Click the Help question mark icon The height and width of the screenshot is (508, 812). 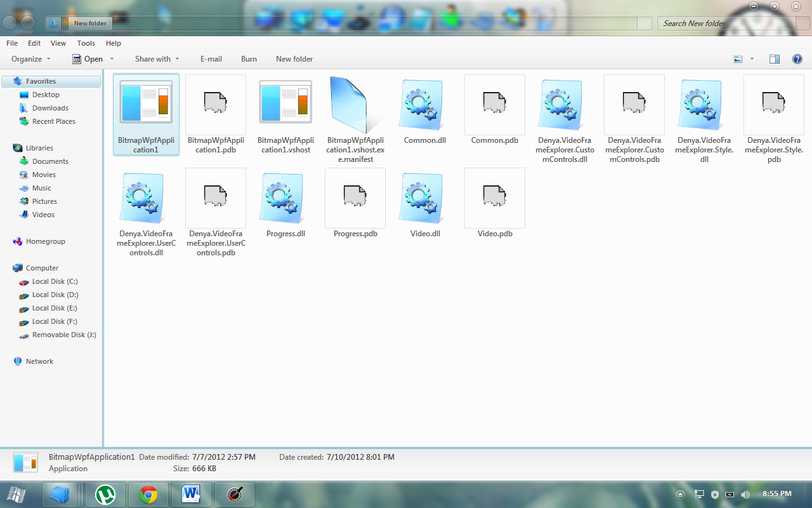point(797,59)
